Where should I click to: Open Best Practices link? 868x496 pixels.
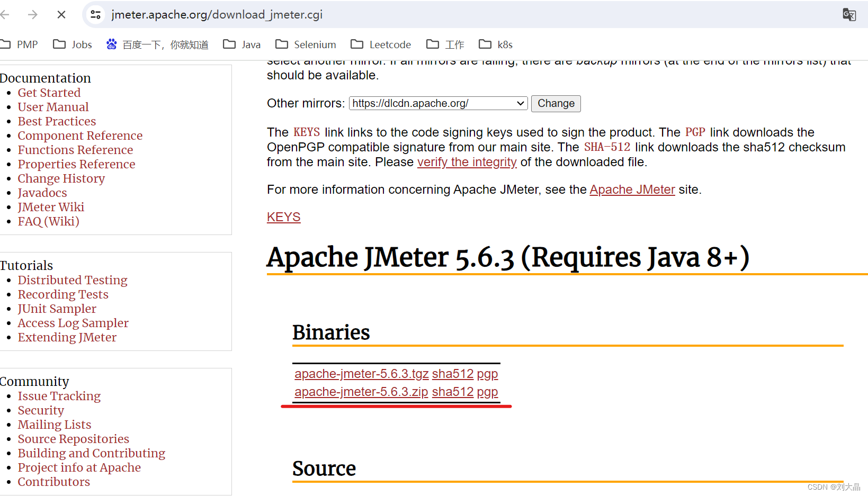(57, 121)
